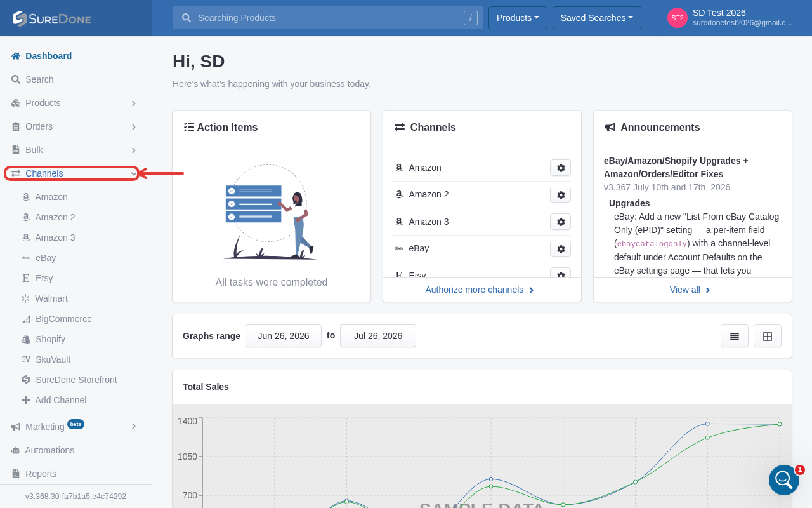Switch graphs to list layout icon
This screenshot has width=812, height=508.
coord(735,336)
